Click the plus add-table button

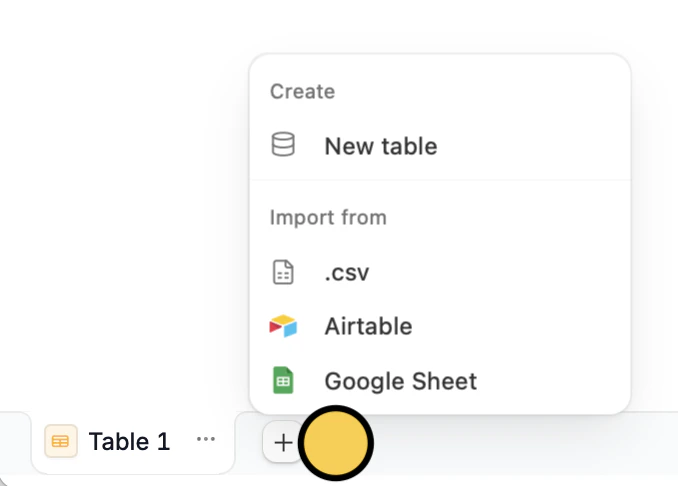(282, 443)
